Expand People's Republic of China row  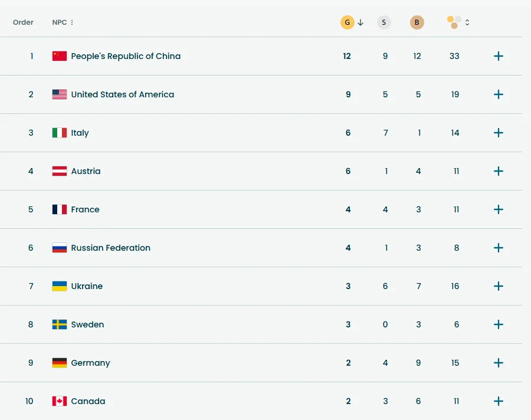click(x=499, y=56)
